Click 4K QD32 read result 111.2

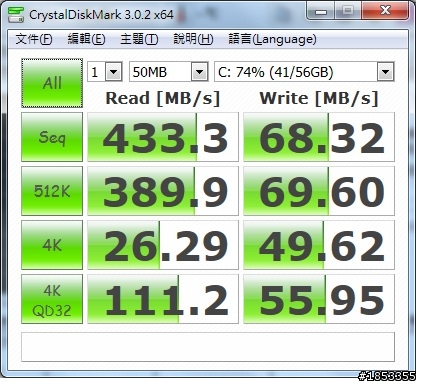coord(163,299)
